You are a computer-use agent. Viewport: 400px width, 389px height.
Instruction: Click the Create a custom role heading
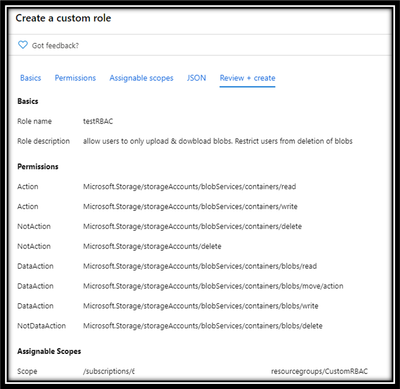tap(63, 18)
